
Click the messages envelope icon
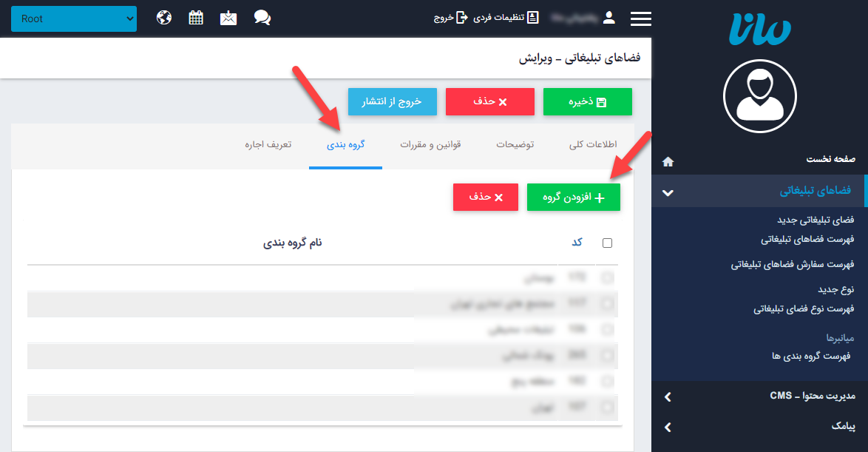click(228, 18)
